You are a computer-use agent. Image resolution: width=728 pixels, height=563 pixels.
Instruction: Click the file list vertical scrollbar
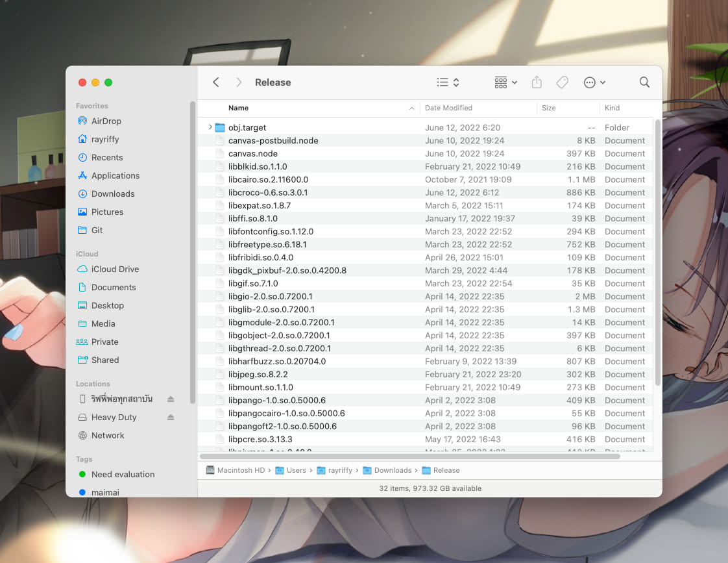(x=657, y=252)
